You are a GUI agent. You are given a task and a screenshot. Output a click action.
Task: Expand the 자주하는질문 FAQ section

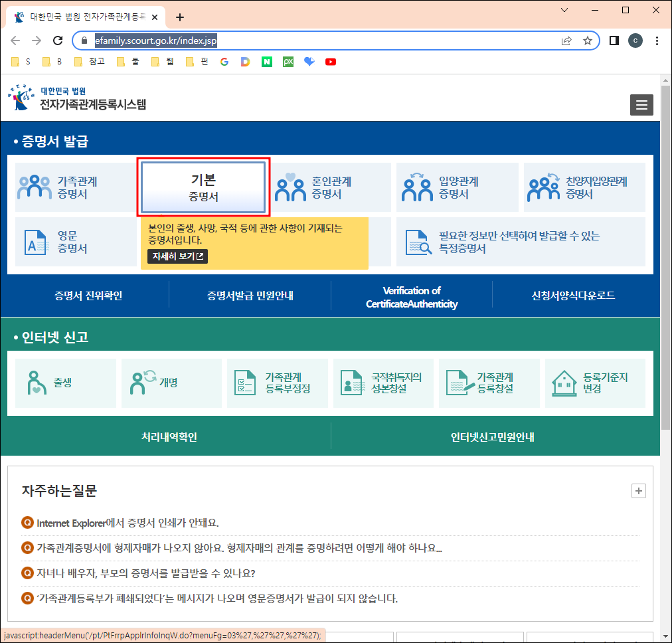click(638, 491)
